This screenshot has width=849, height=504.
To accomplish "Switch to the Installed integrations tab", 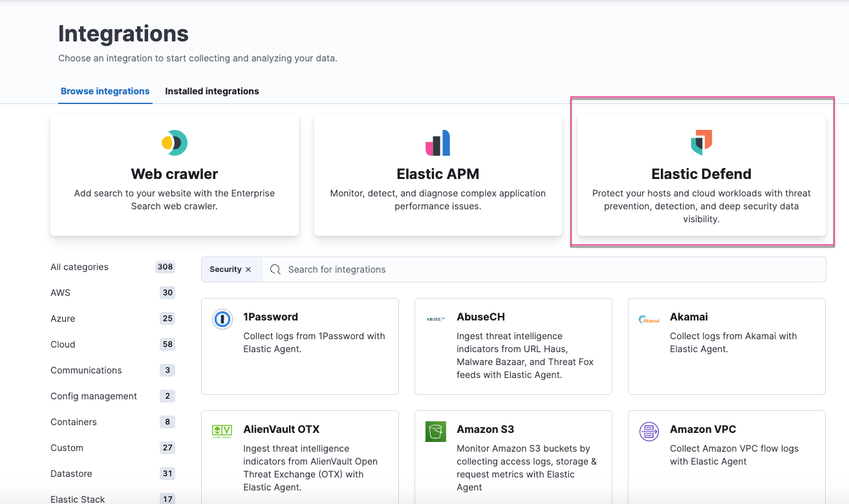I will (211, 91).
